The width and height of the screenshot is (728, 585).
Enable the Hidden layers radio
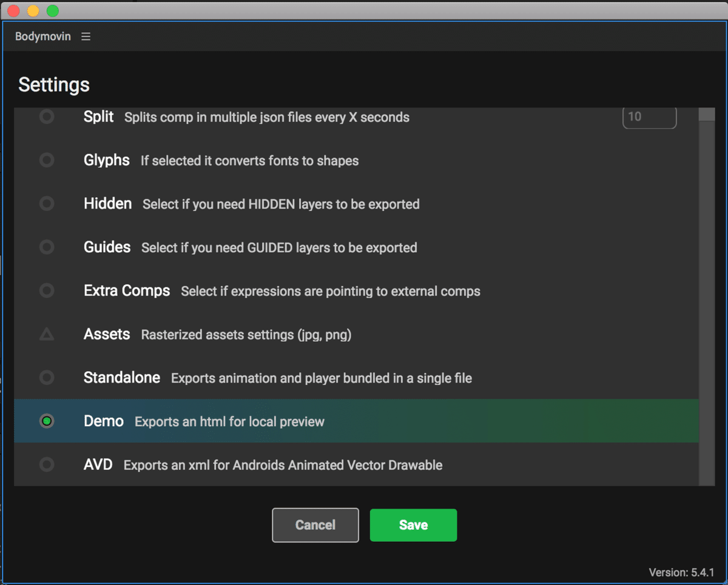coord(47,204)
